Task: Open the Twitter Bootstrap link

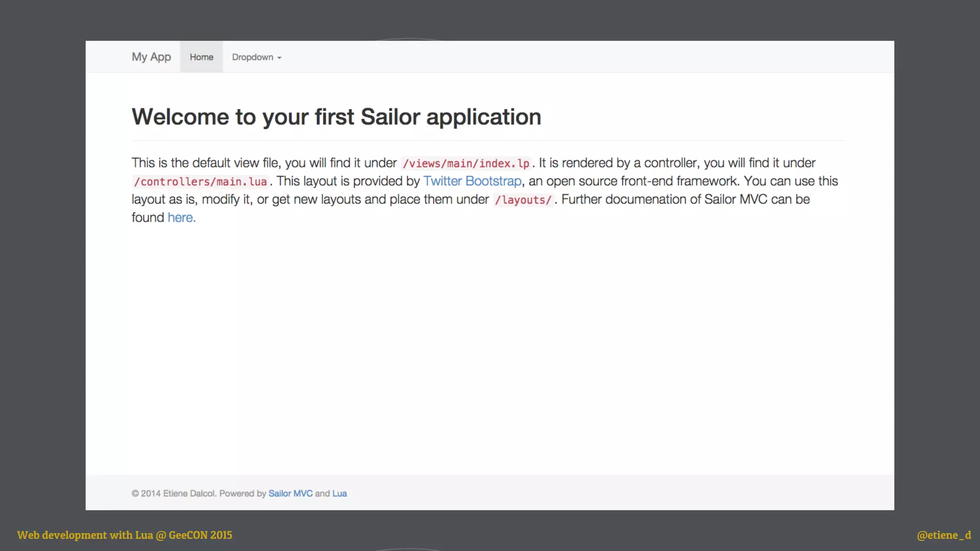Action: [472, 181]
